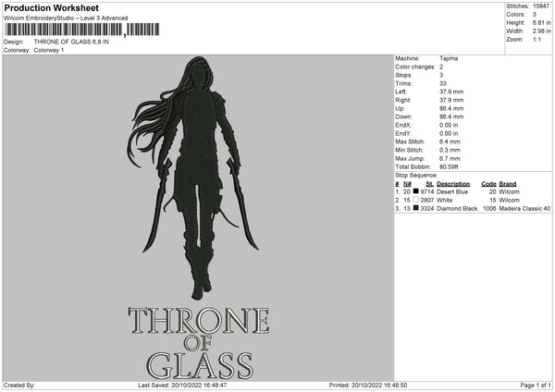Image resolution: width=555 pixels, height=392 pixels.
Task: Click the Colors count value "3"
Action: tap(535, 15)
